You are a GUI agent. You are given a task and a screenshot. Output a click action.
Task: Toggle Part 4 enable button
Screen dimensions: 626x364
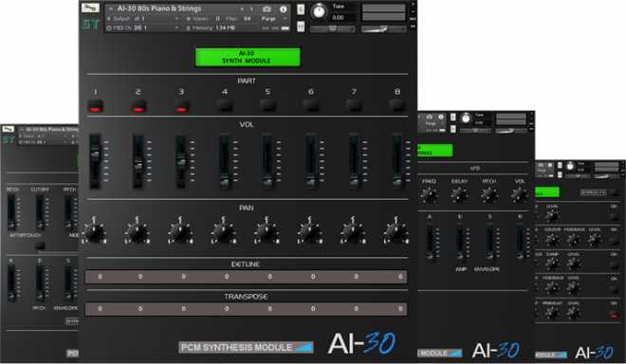tap(225, 106)
